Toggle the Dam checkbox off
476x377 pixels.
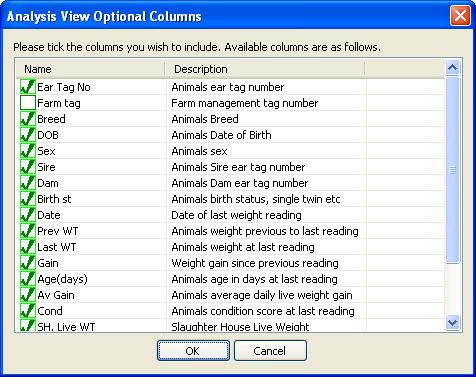point(28,183)
